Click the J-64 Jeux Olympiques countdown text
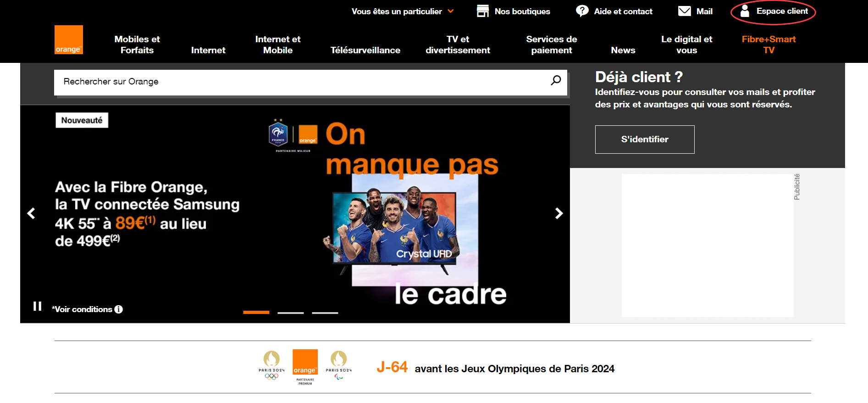 pyautogui.click(x=495, y=368)
